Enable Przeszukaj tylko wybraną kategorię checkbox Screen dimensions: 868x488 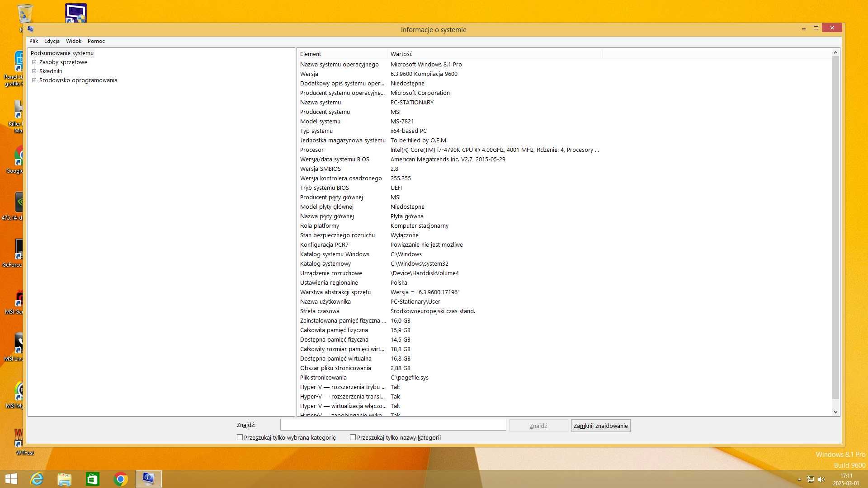pos(240,437)
